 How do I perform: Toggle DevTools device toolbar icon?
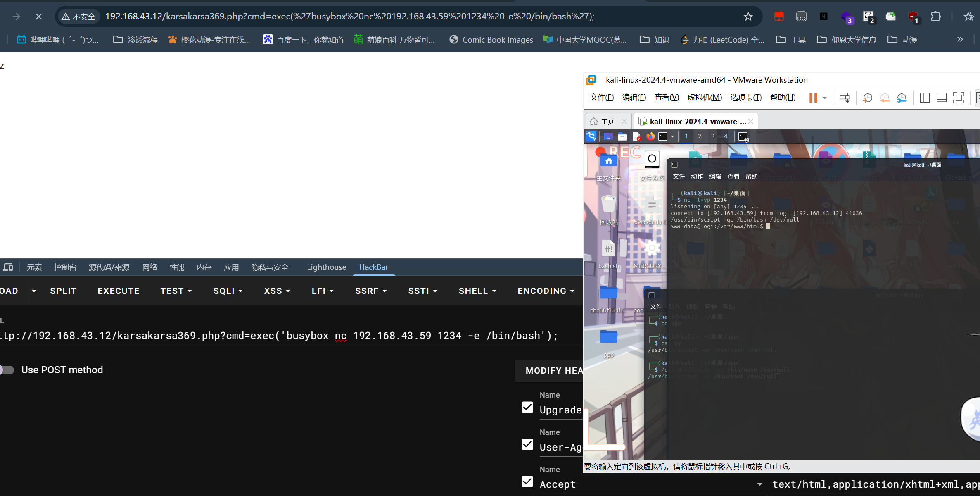pyautogui.click(x=8, y=267)
